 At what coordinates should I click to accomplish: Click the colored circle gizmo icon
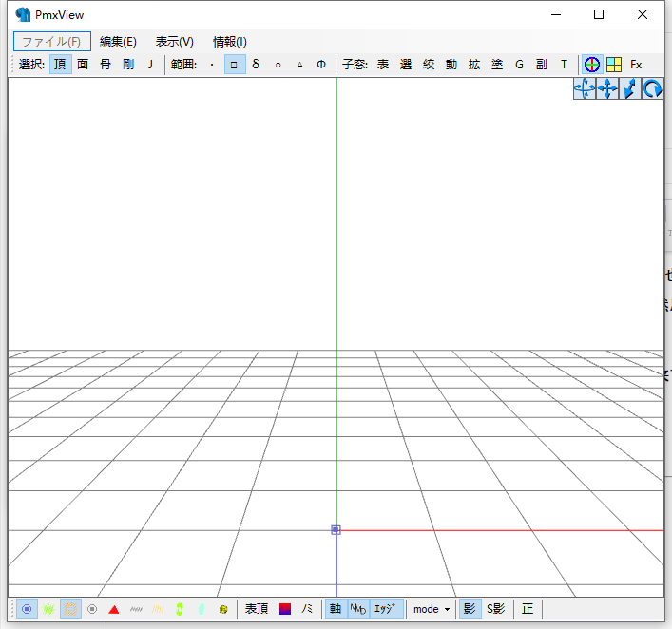coord(592,65)
